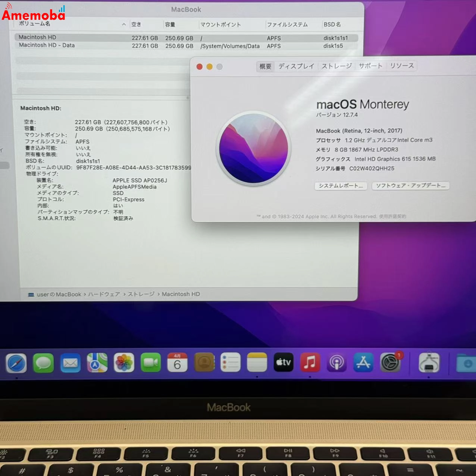
Task: Launch the Apple TV app
Action: [284, 363]
